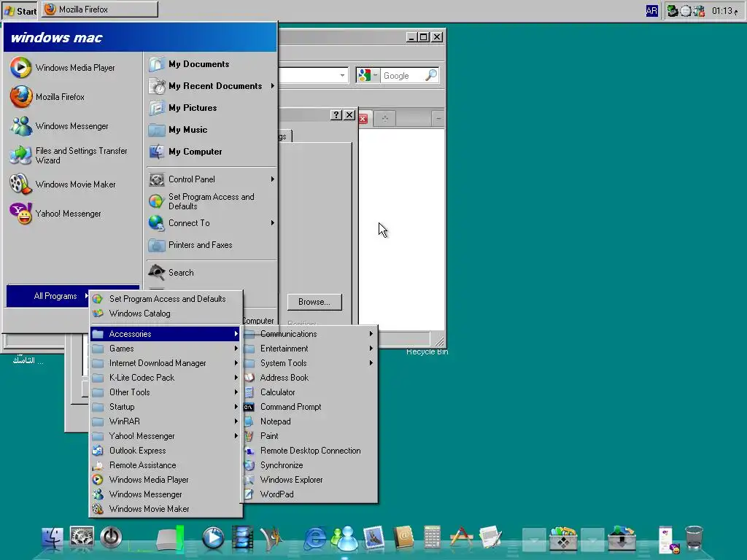Screen dimensions: 747x560
Task: Launch Outlook Express from All Programs
Action: tap(166, 451)
